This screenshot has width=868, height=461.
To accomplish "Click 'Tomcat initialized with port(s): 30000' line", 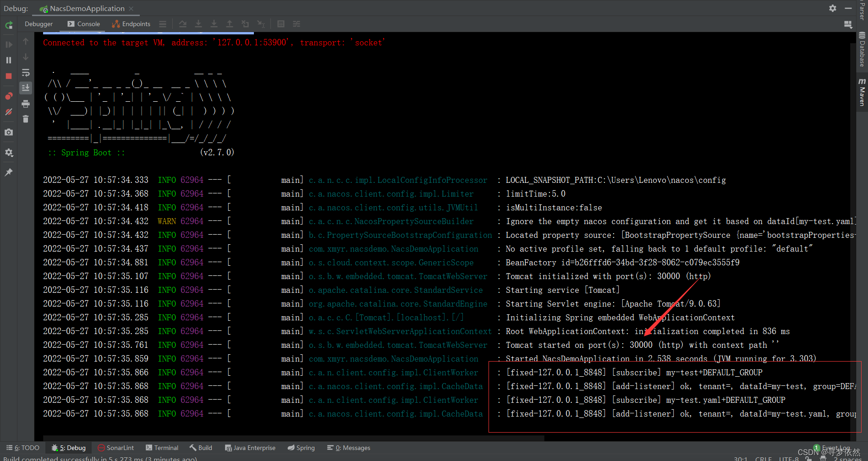I will point(608,276).
